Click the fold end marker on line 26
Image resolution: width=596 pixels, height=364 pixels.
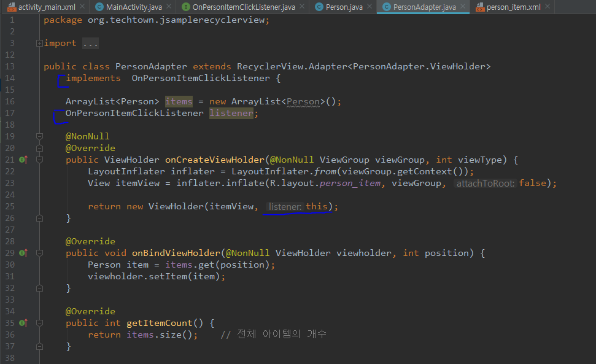click(x=39, y=218)
